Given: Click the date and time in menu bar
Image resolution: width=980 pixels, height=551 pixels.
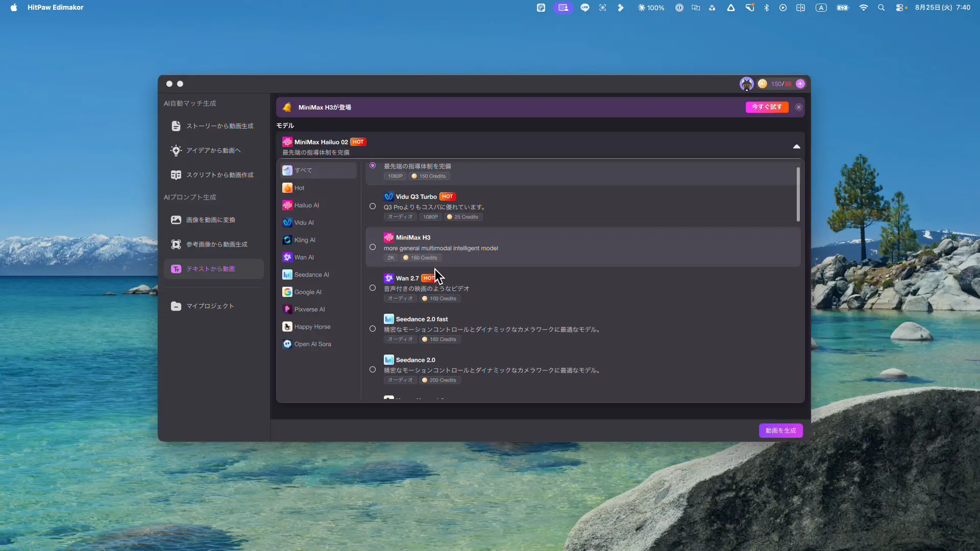Looking at the screenshot, I should 942,8.
